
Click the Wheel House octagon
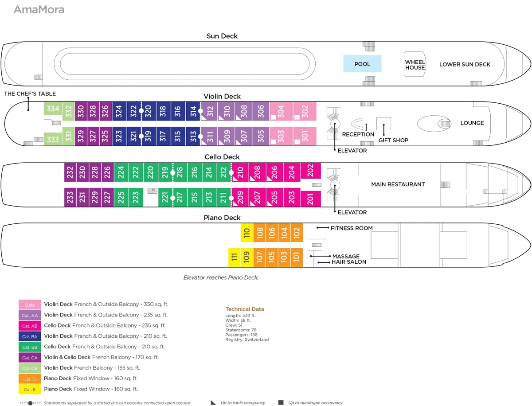(x=415, y=65)
